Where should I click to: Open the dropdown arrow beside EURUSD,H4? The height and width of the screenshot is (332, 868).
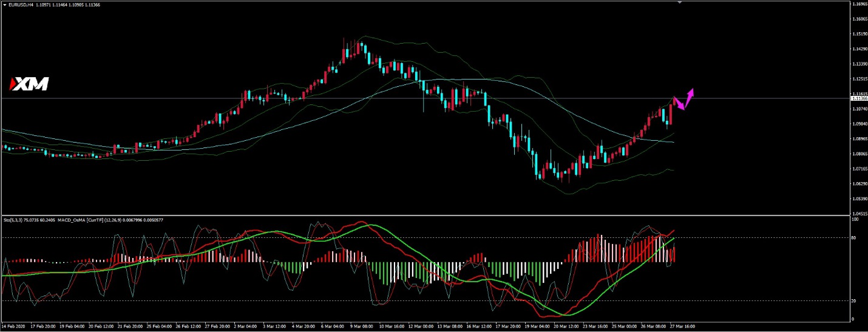pos(5,5)
